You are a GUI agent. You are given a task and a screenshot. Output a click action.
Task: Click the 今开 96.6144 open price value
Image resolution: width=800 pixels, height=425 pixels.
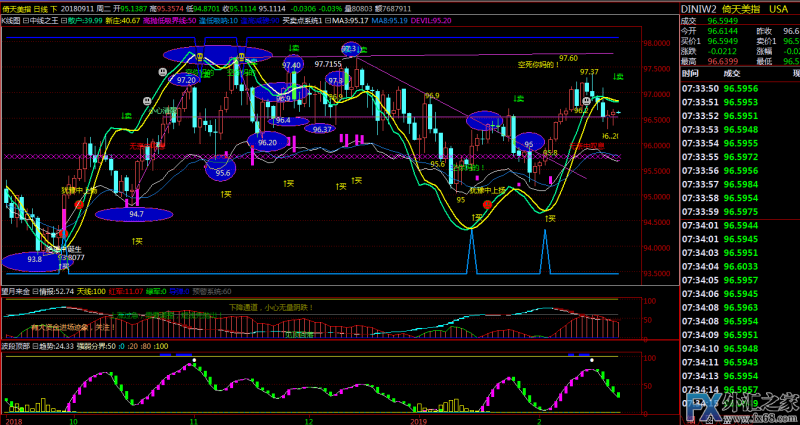tap(722, 31)
